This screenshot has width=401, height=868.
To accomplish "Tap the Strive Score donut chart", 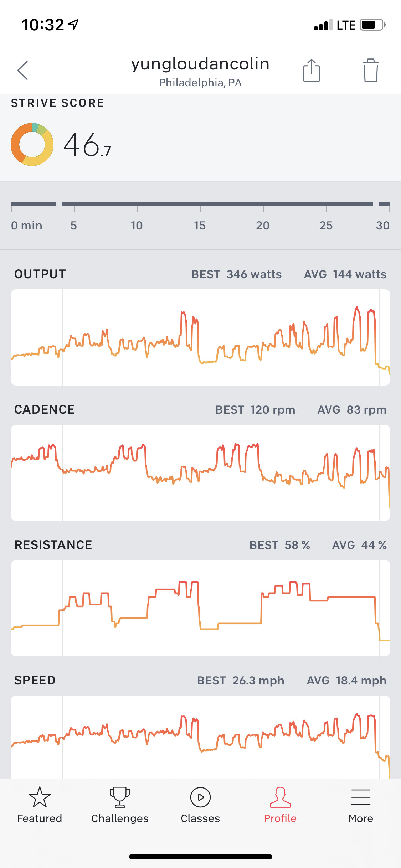I will (32, 144).
